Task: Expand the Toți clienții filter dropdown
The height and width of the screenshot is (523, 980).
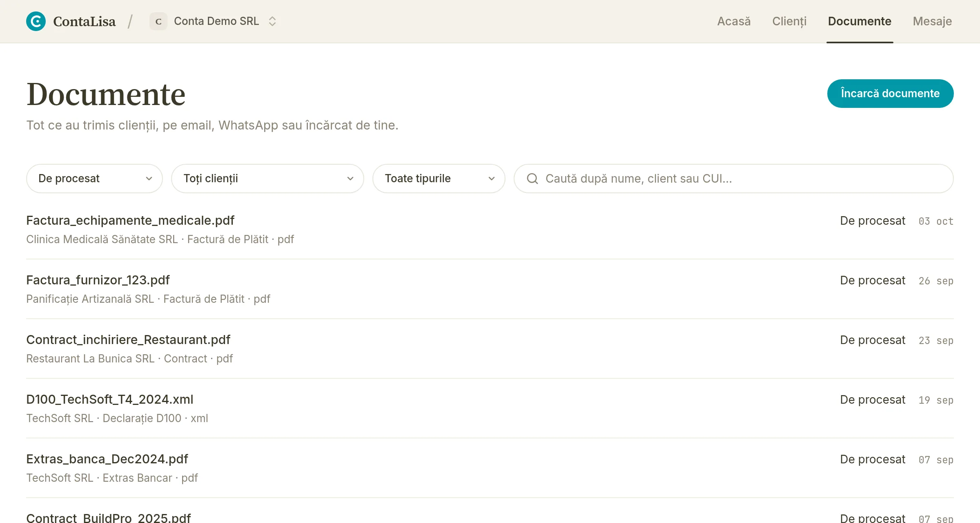Action: click(x=267, y=179)
